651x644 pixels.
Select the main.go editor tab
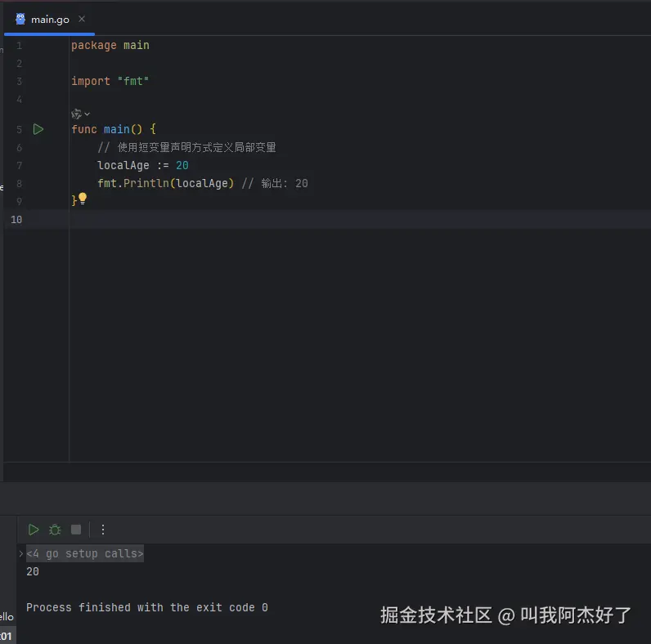point(49,19)
